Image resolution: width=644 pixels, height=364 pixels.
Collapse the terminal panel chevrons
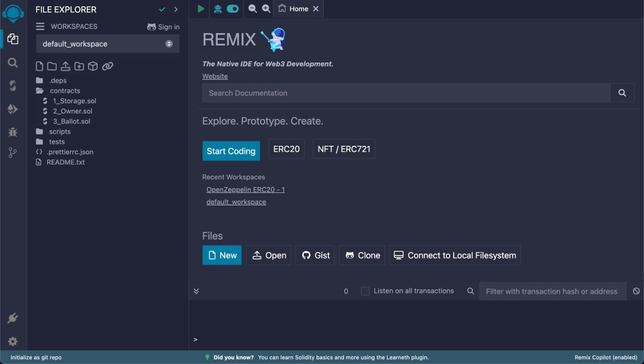point(196,291)
